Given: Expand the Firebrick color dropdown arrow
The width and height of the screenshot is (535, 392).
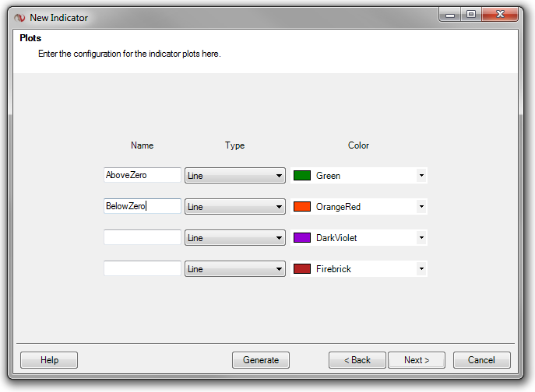Looking at the screenshot, I should click(x=421, y=268).
